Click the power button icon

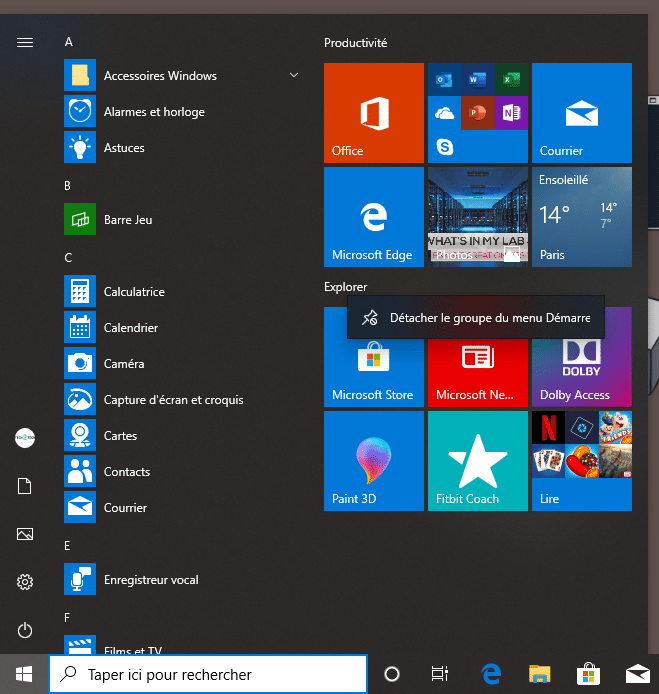coord(25,630)
